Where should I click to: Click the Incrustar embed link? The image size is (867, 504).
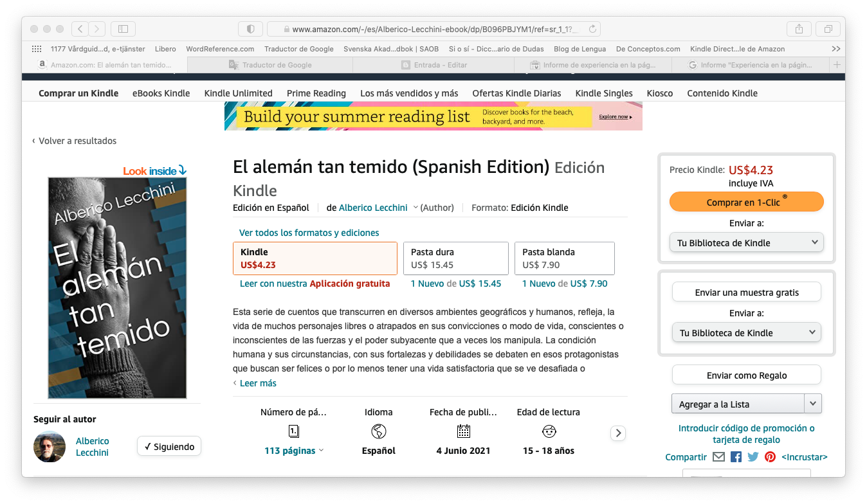pos(805,457)
